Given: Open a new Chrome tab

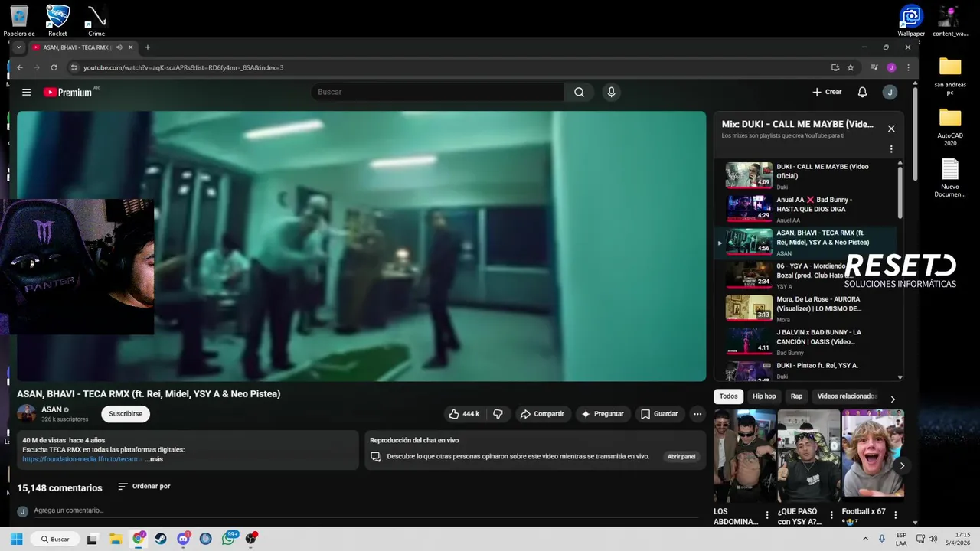Looking at the screenshot, I should [148, 47].
